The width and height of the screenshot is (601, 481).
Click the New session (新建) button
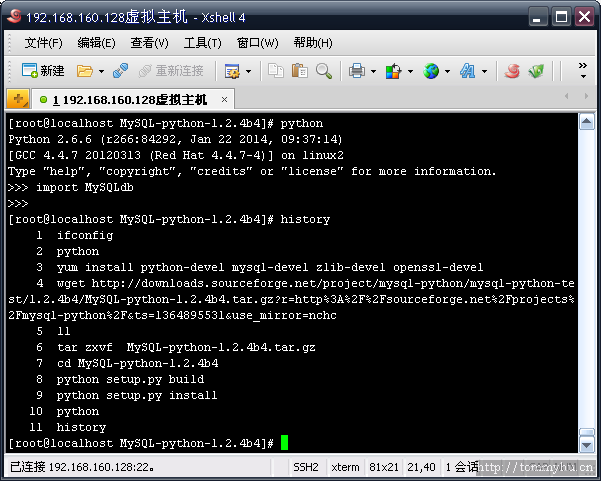43,71
